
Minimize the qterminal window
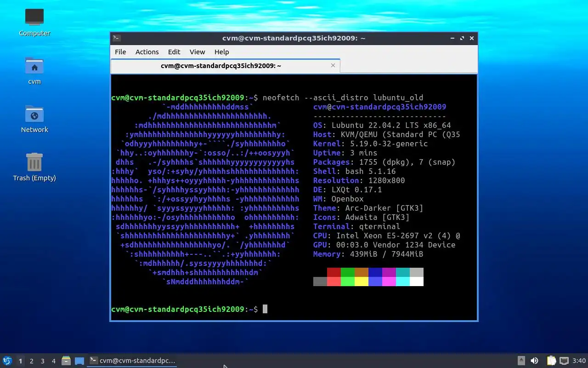coord(452,38)
